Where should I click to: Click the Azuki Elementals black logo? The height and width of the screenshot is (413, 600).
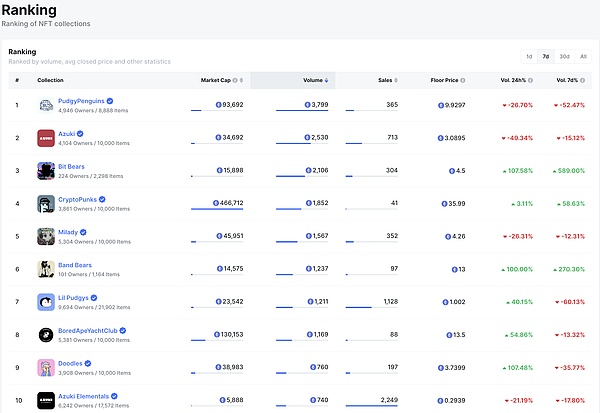(46, 401)
